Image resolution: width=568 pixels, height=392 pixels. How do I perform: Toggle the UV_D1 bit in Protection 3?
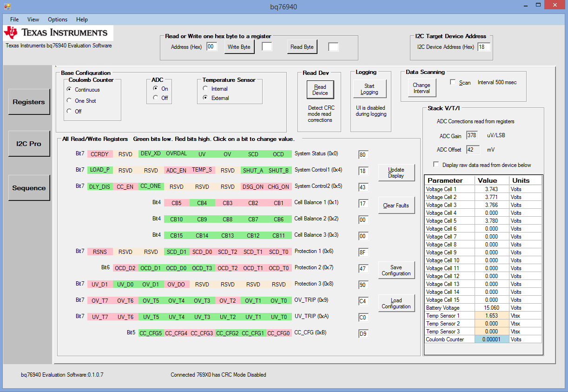point(99,284)
